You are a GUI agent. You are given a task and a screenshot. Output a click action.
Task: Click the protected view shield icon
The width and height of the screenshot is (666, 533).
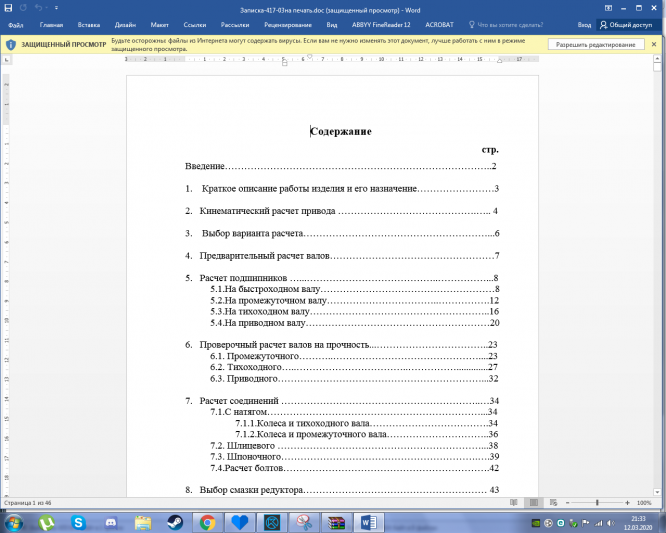[11, 45]
